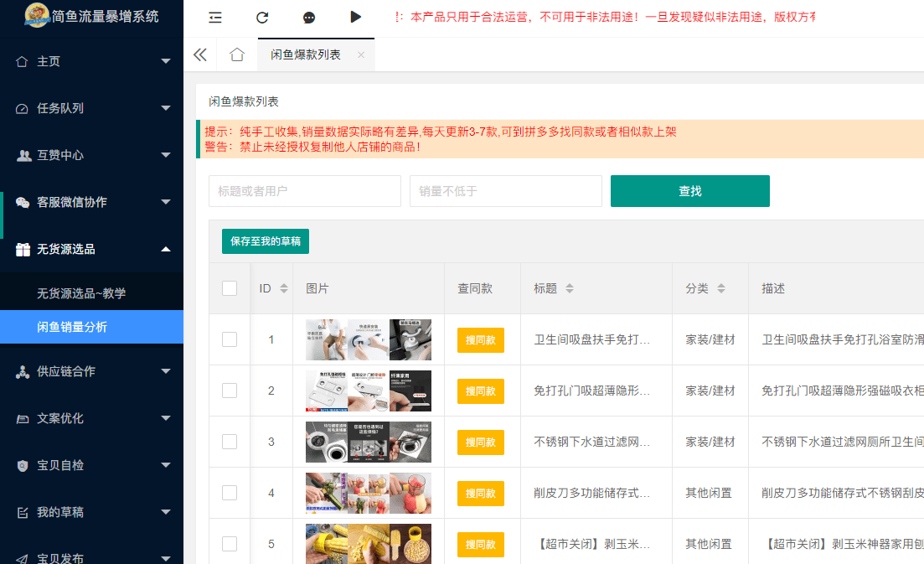The height and width of the screenshot is (564, 924).
Task: Click the 其他闲置 category cell in row 4
Action: (x=709, y=493)
